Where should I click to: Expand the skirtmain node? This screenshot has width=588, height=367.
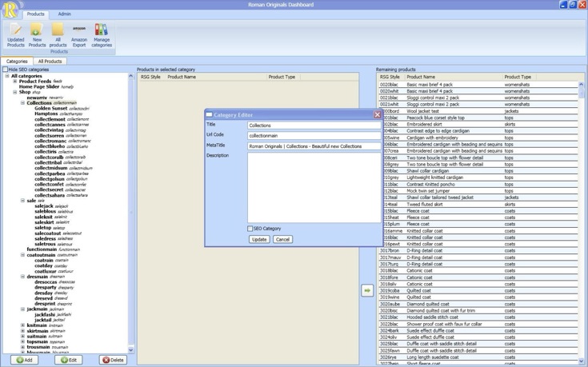coord(22,331)
